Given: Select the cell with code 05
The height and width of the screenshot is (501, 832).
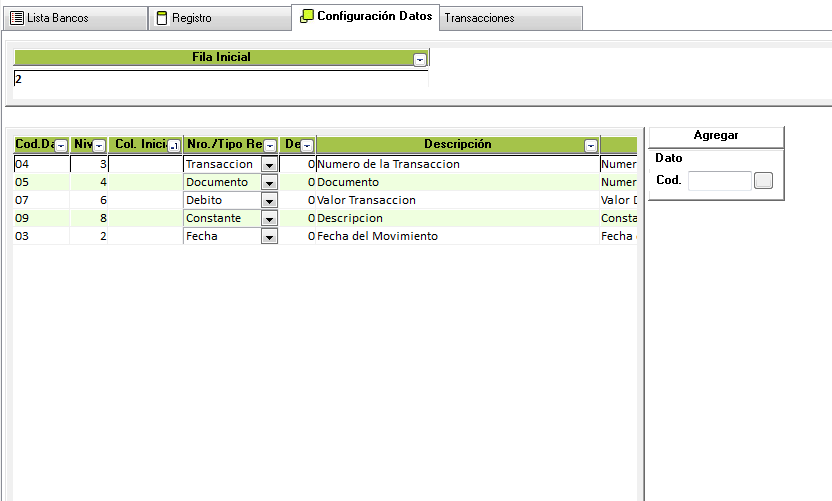Looking at the screenshot, I should (x=41, y=182).
